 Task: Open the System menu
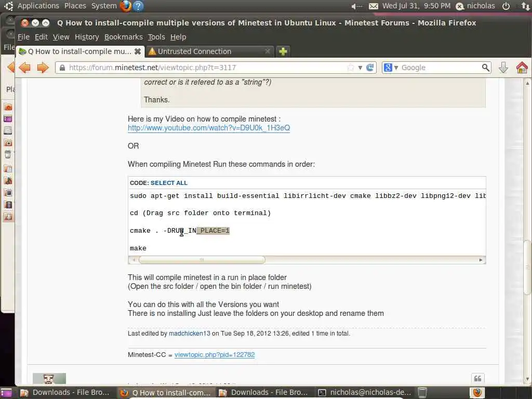click(104, 6)
